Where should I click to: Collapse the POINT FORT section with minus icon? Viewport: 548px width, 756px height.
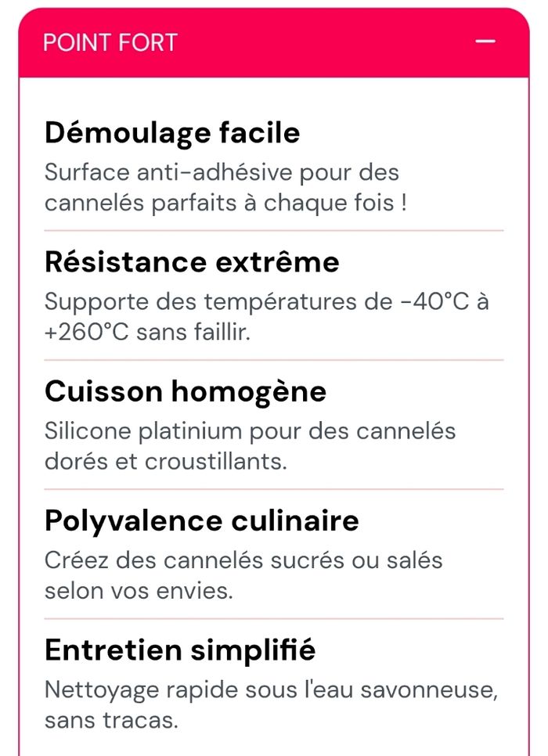[486, 41]
